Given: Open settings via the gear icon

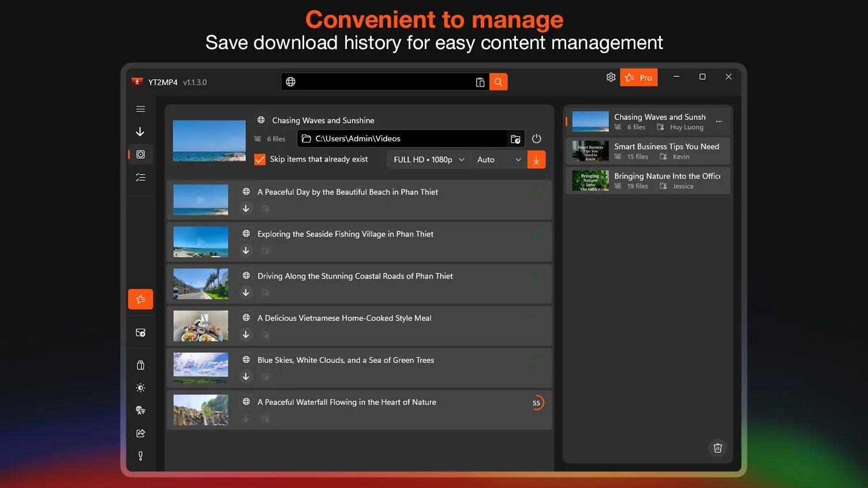Looking at the screenshot, I should coord(611,77).
